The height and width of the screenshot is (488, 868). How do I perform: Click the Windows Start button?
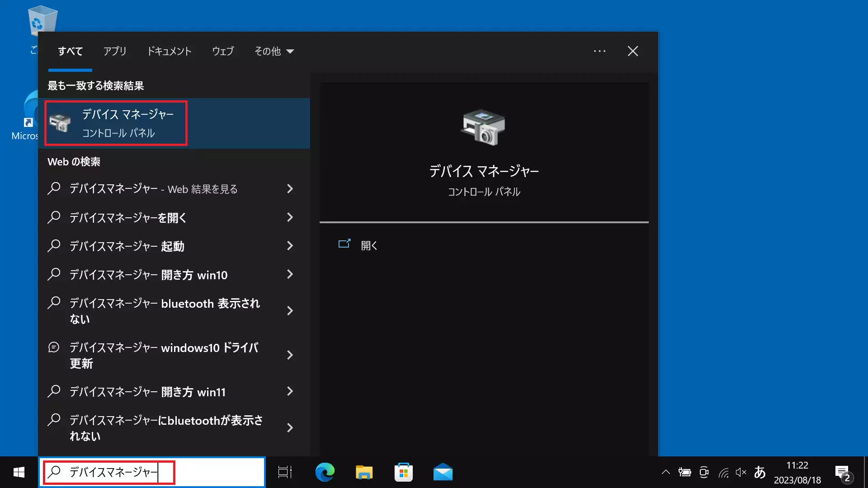19,472
